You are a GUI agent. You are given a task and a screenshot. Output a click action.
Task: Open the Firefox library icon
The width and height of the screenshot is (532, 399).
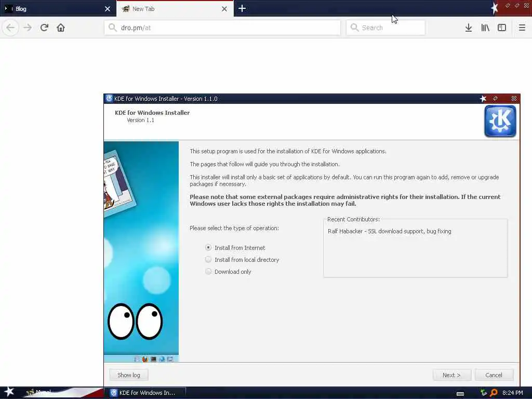click(485, 28)
